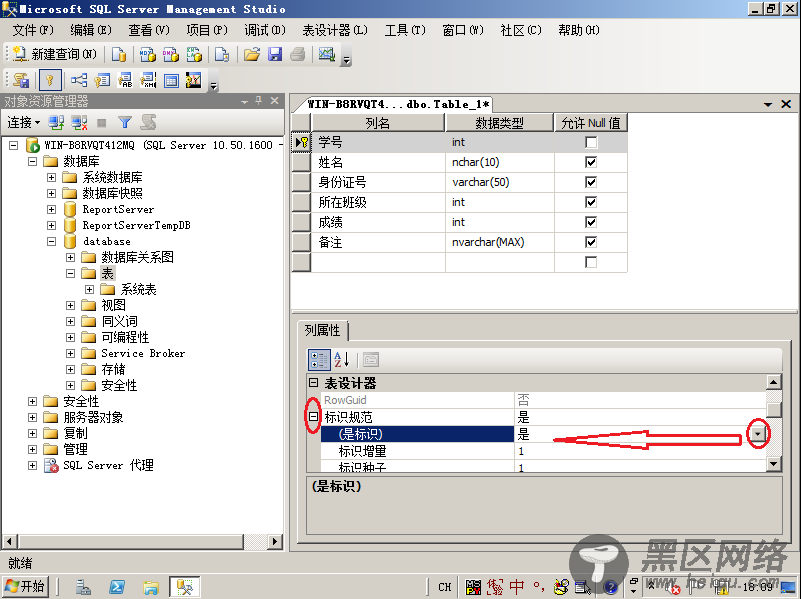Click the 身份证号 column name cell
Screen dimensions: 801x599
click(379, 182)
